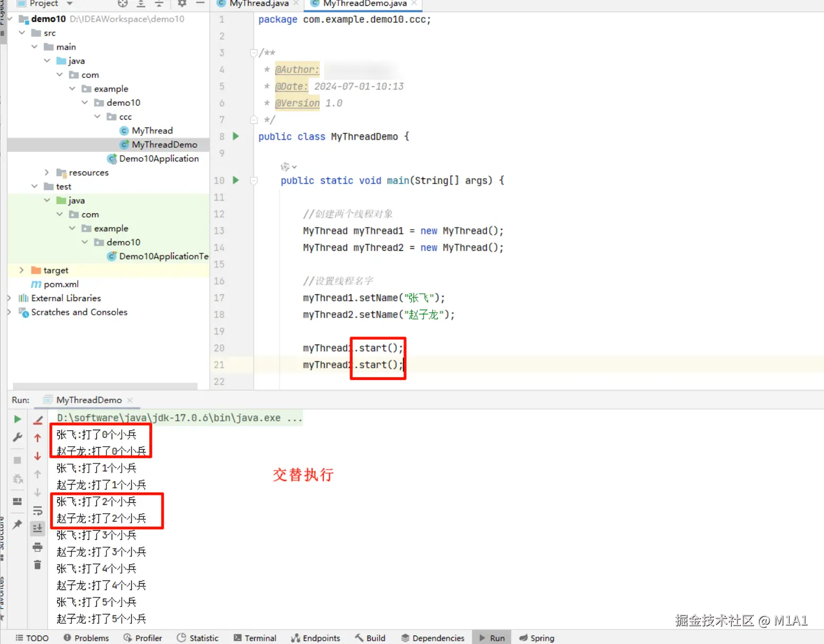
Task: Close the MyThreadDemo run tab
Action: click(130, 400)
